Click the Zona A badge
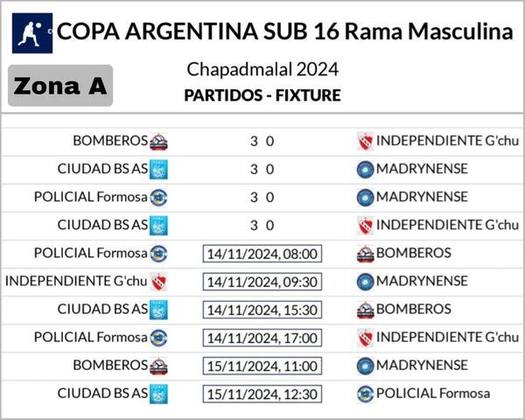This screenshot has width=525, height=420. click(x=60, y=86)
